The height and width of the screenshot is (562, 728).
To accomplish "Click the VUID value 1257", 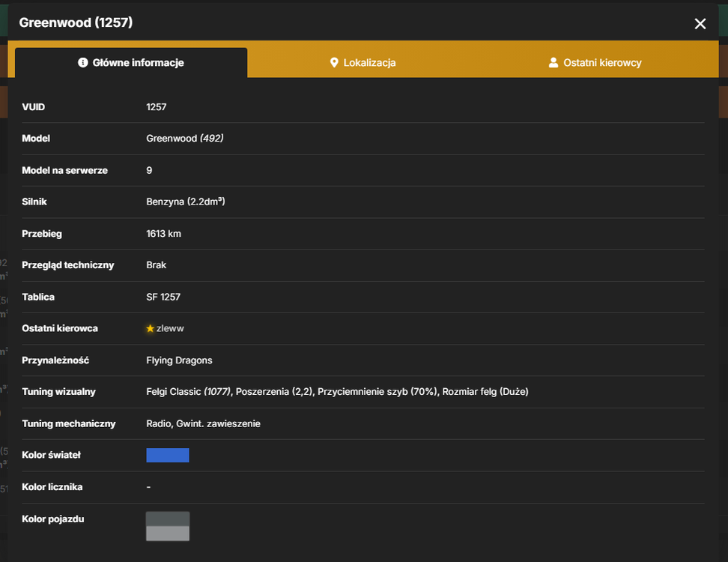I will click(x=157, y=107).
